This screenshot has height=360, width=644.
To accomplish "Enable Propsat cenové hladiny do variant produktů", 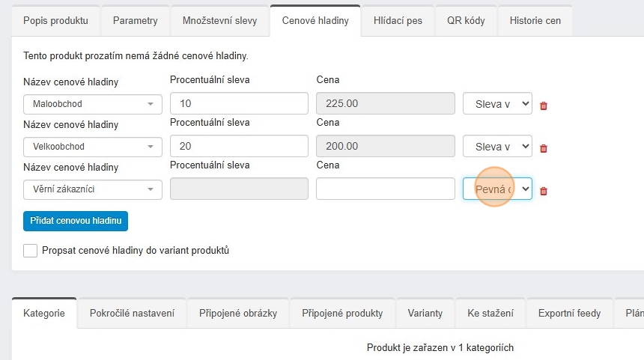I will coord(31,251).
